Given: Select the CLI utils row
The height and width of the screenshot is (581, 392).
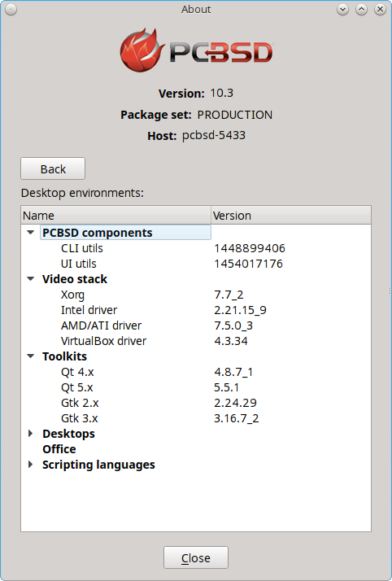Looking at the screenshot, I should [x=196, y=248].
